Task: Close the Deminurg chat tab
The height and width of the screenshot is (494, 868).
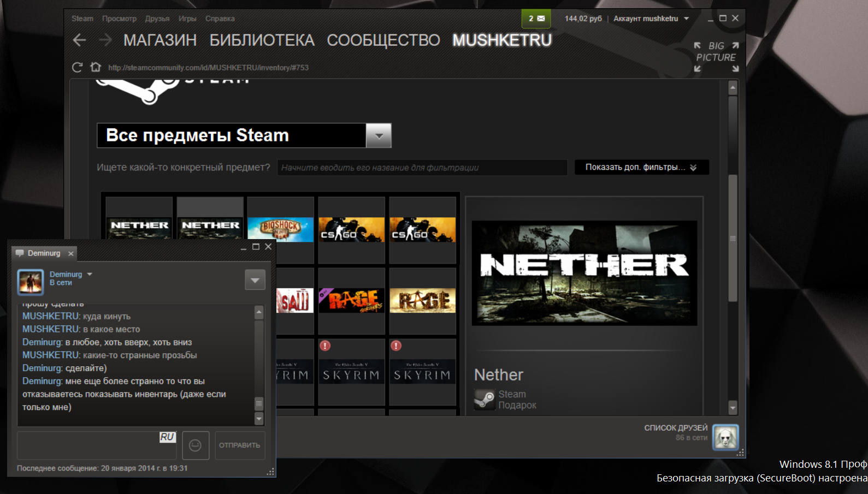Action: [70, 253]
